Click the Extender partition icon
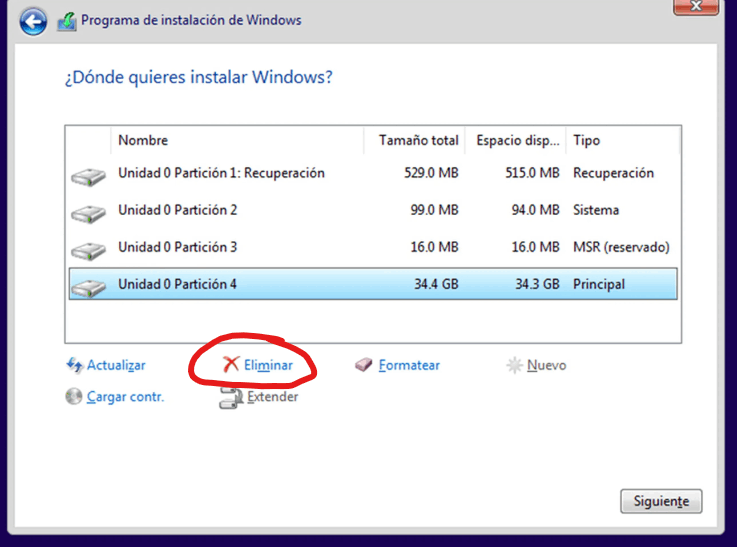This screenshot has height=547, width=737. pyautogui.click(x=231, y=398)
